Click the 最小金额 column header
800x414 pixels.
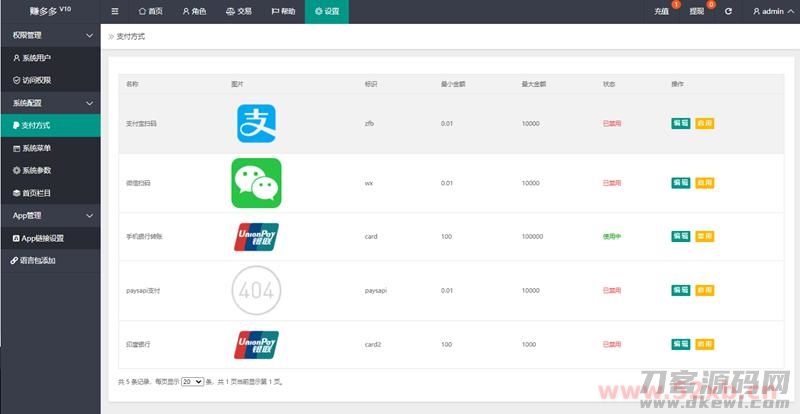(453, 84)
